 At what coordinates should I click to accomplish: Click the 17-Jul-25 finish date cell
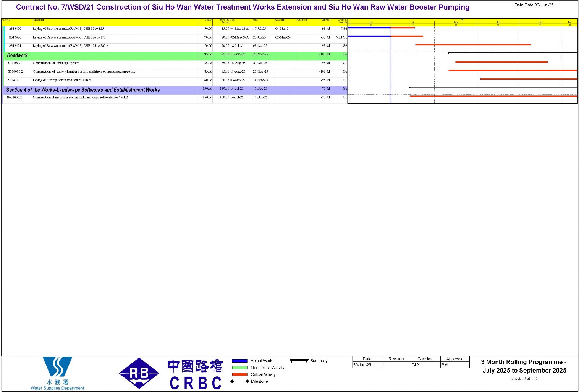[x=259, y=29]
